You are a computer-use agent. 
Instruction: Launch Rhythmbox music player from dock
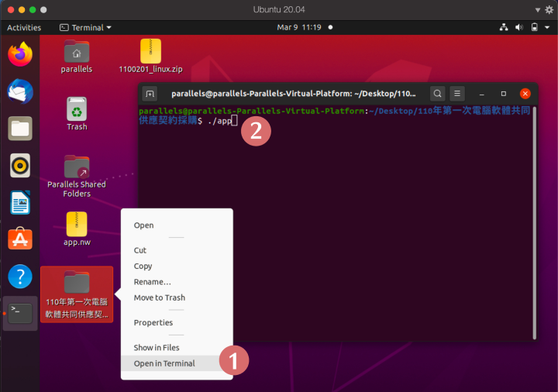(20, 166)
